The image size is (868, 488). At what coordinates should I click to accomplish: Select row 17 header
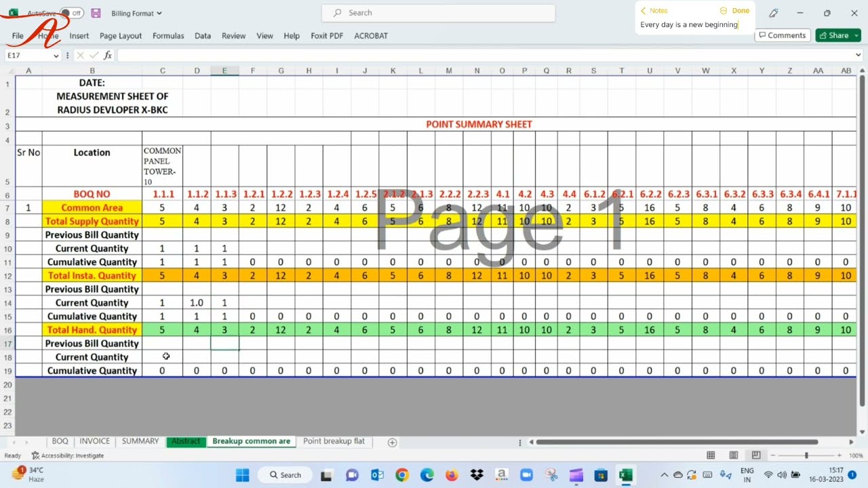pos(7,344)
